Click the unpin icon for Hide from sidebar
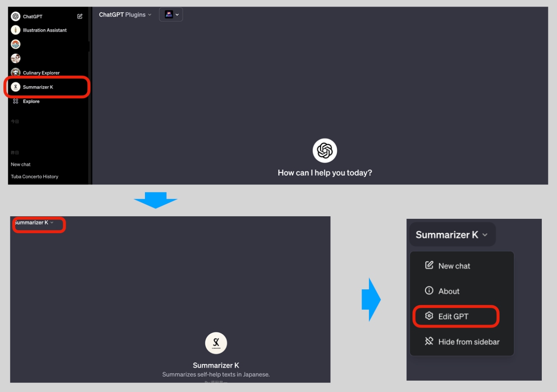This screenshot has height=392, width=557. pos(429,341)
